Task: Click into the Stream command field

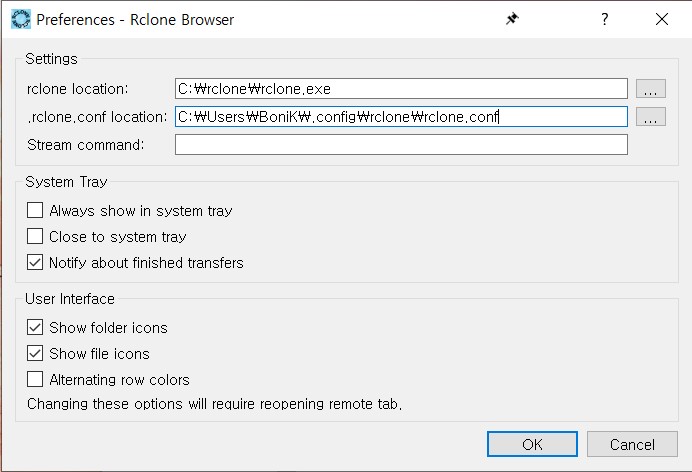Action: click(401, 145)
